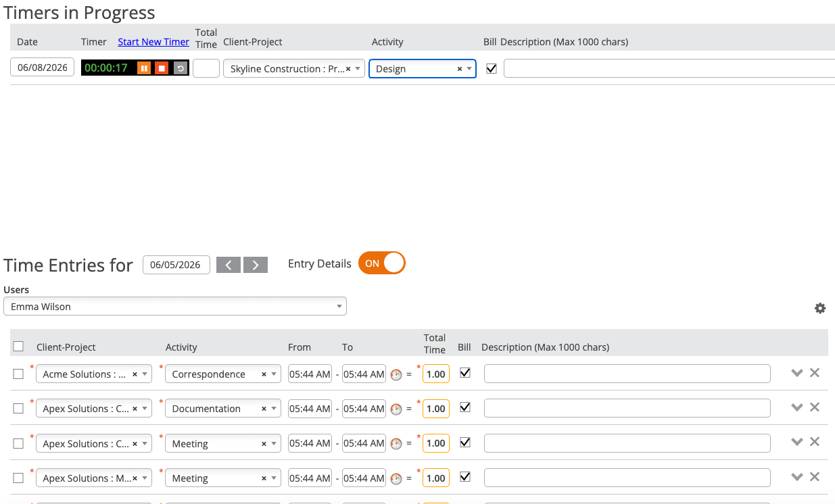Select the checkbox for Apex Solutions : M row

(18, 478)
